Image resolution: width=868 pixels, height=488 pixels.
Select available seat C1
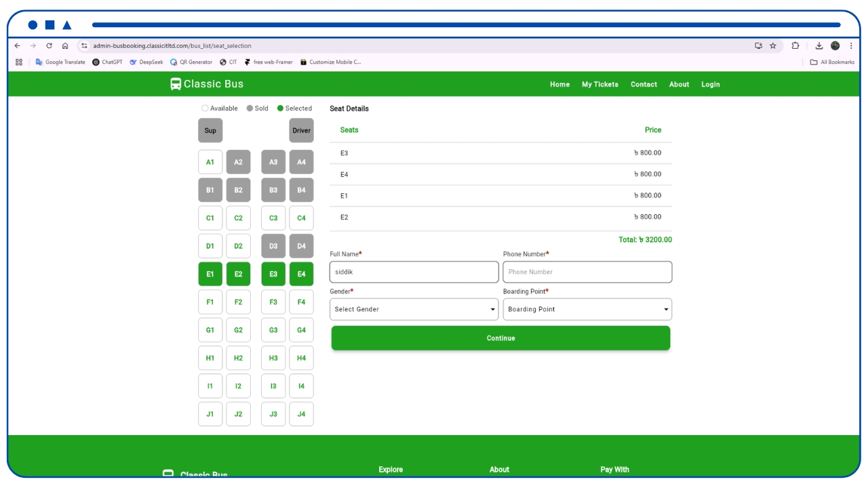(x=210, y=218)
